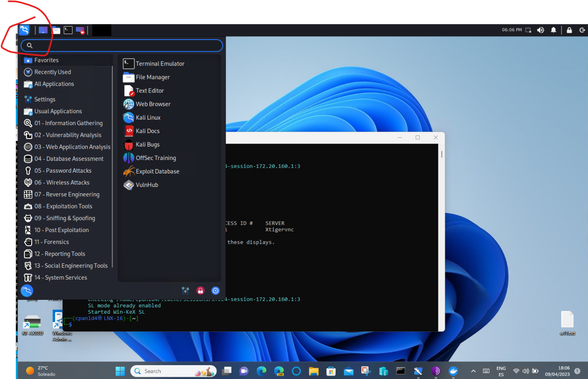
Task: Open Kali Linux website entry
Action: pos(169,117)
